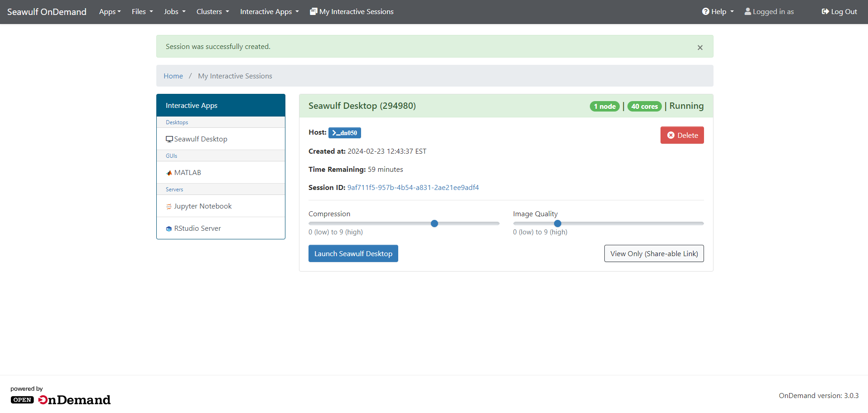This screenshot has height=413, width=868.
Task: Click View Only (Share-able Link) button
Action: point(654,253)
